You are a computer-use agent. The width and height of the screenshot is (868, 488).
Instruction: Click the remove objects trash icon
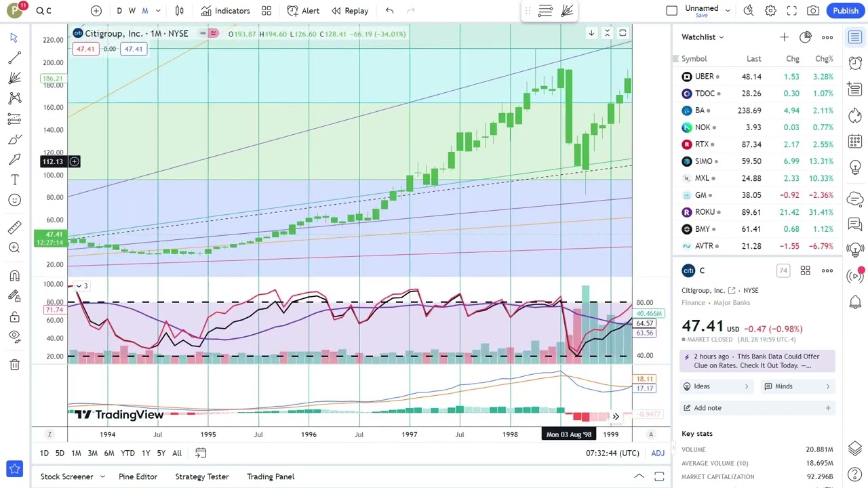14,365
